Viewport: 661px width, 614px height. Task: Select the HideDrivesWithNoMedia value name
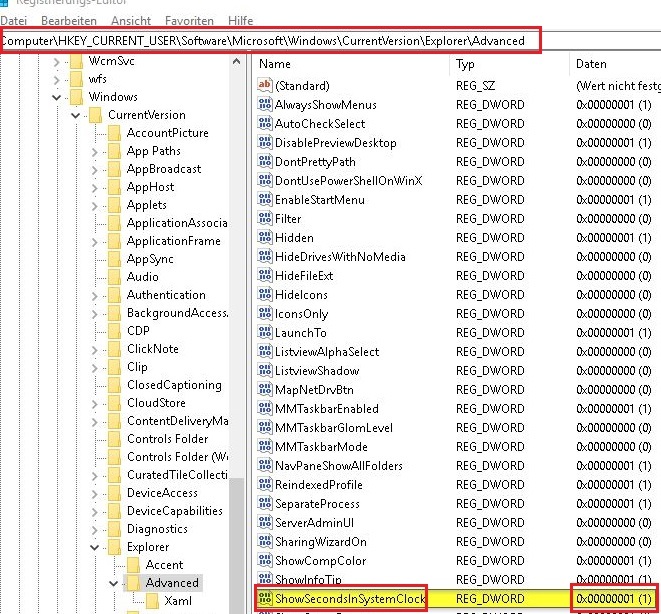[x=340, y=257]
